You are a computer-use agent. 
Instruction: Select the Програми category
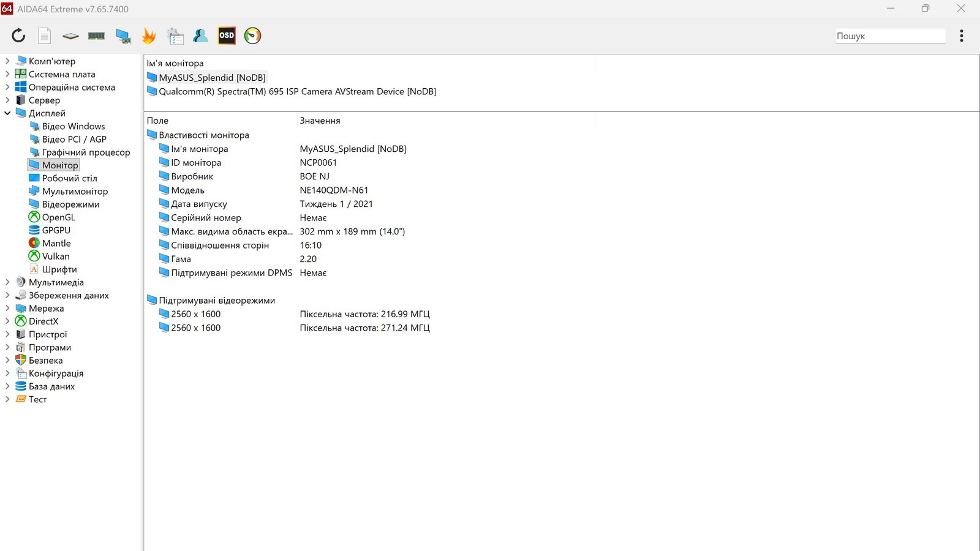coord(50,347)
